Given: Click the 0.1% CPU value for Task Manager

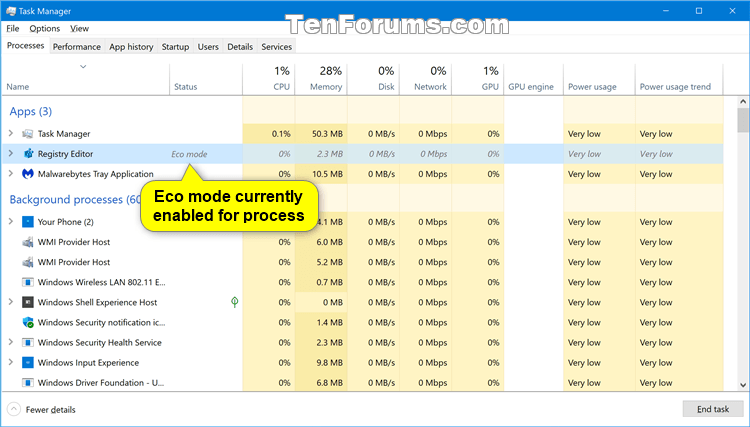Looking at the screenshot, I should tap(281, 134).
